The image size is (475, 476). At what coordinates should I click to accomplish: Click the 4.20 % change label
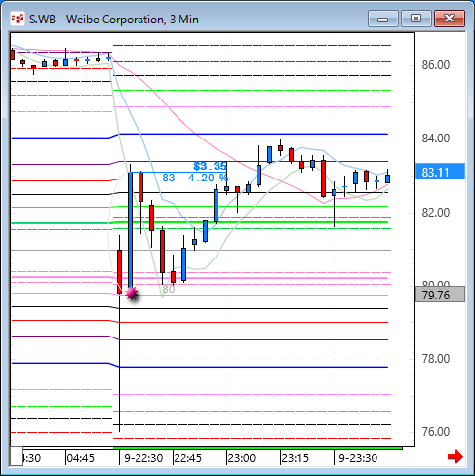[x=208, y=178]
